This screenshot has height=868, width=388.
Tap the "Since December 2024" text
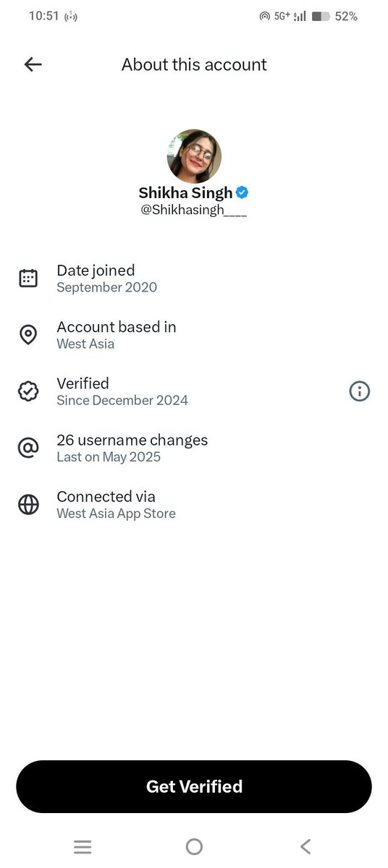pyautogui.click(x=122, y=400)
